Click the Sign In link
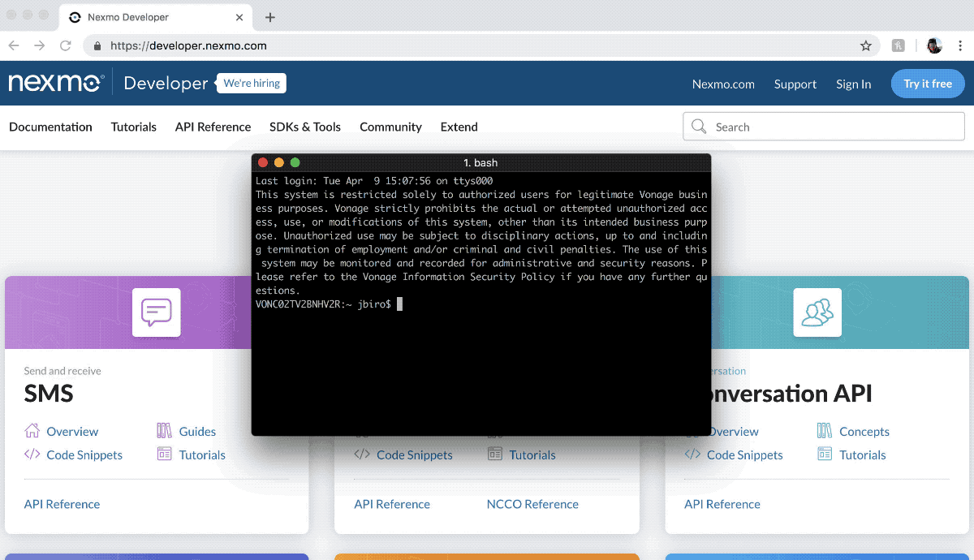Viewport: 974px width, 560px height. pyautogui.click(x=854, y=84)
